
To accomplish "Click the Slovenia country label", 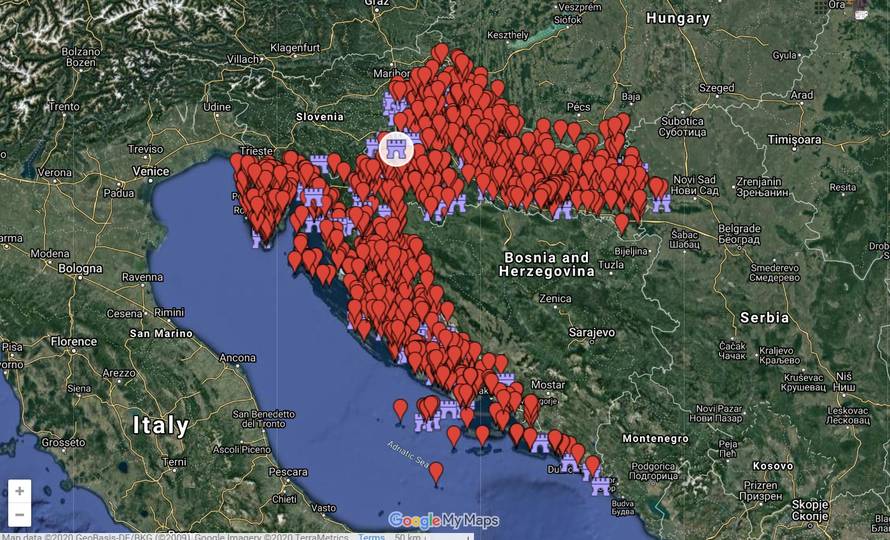I will pyautogui.click(x=320, y=116).
